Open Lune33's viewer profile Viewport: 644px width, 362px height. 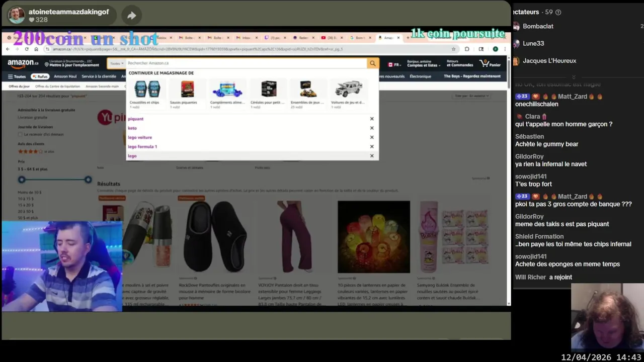coord(533,43)
